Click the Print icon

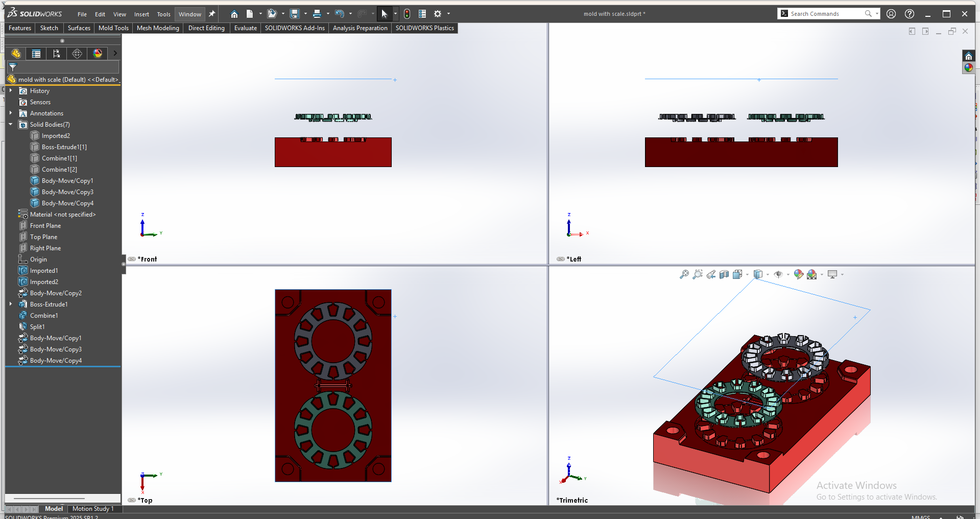tap(317, 14)
